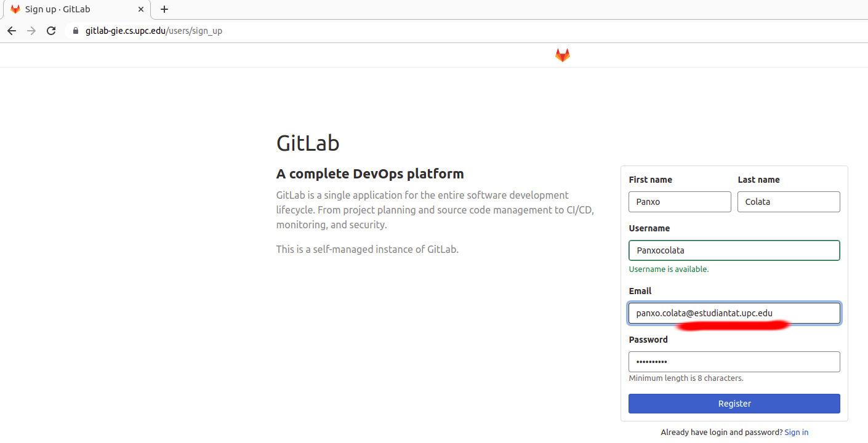
Task: Click the Username label
Action: (x=649, y=228)
